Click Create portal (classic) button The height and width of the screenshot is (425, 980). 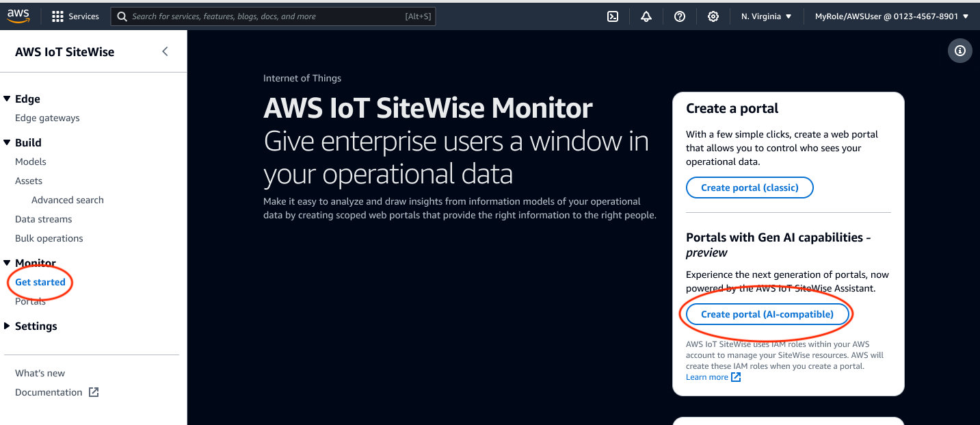(750, 188)
